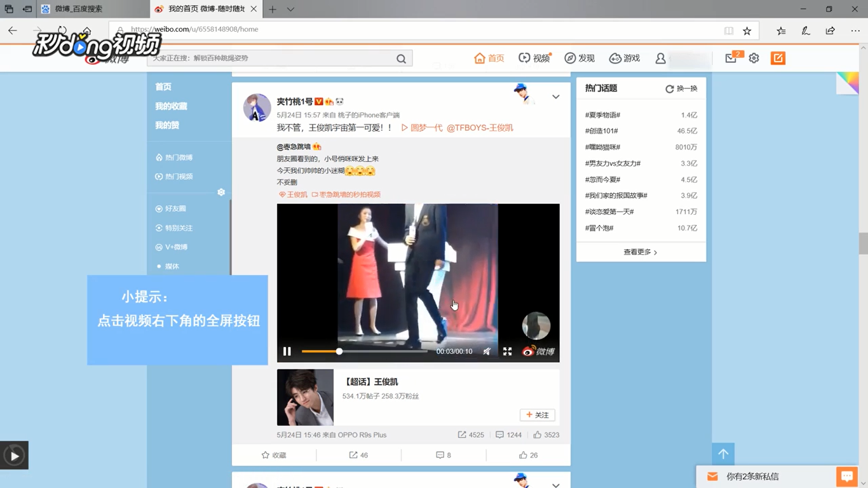Like original post with 3523 likes
The height and width of the screenshot is (488, 868).
point(546,435)
